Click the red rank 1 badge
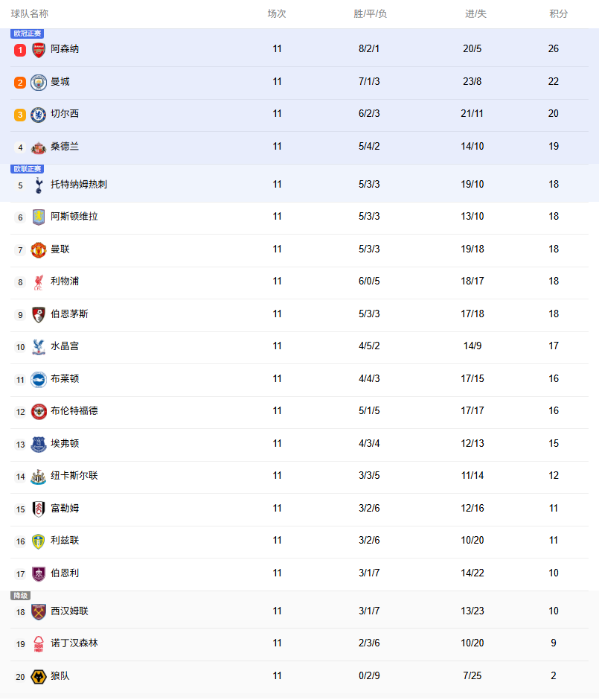This screenshot has width=599, height=700. click(x=20, y=50)
